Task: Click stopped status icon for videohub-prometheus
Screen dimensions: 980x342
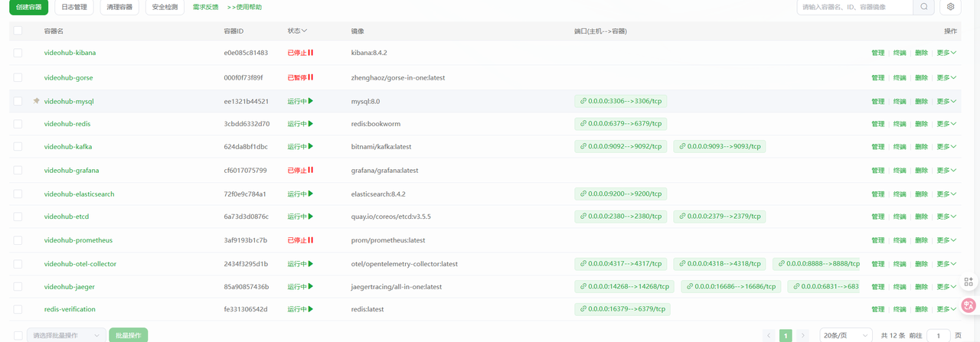Action: click(311, 239)
